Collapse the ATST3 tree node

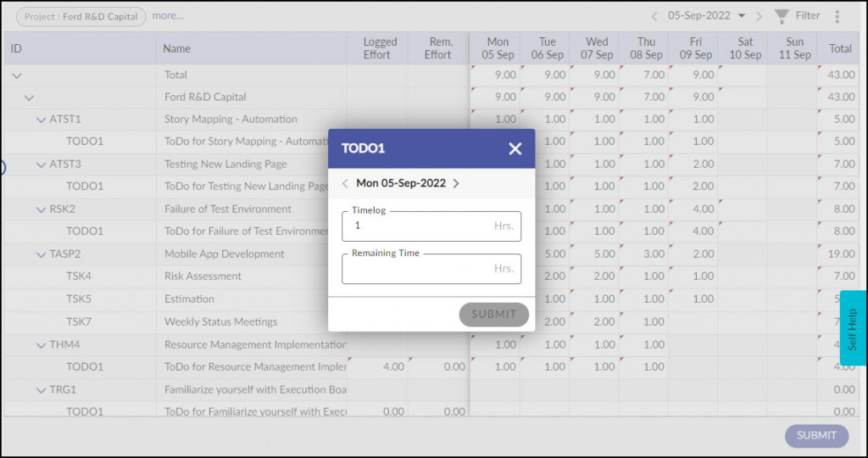pos(41,165)
